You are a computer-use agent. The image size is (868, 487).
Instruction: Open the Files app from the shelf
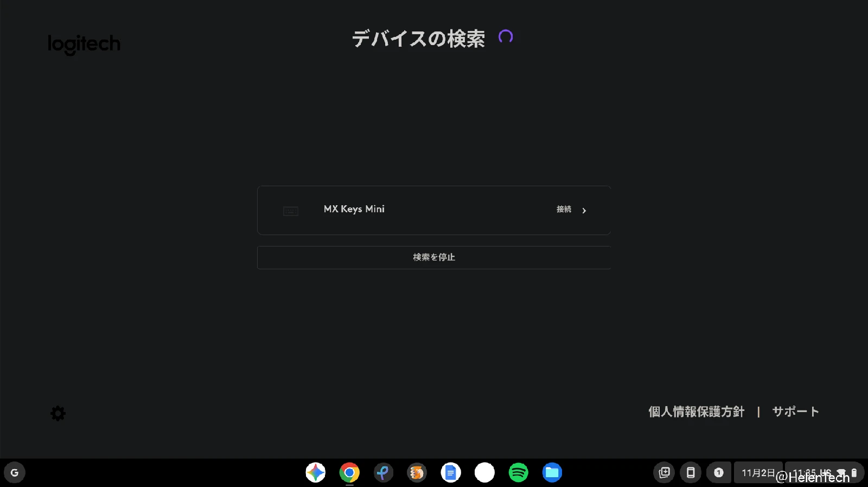pos(552,472)
